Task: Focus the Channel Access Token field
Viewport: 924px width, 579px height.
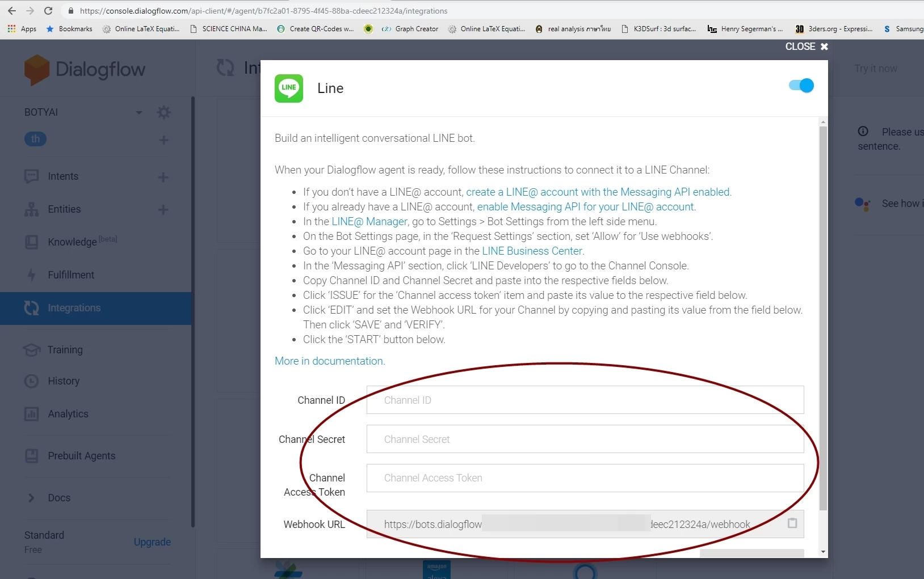Action: pos(585,478)
